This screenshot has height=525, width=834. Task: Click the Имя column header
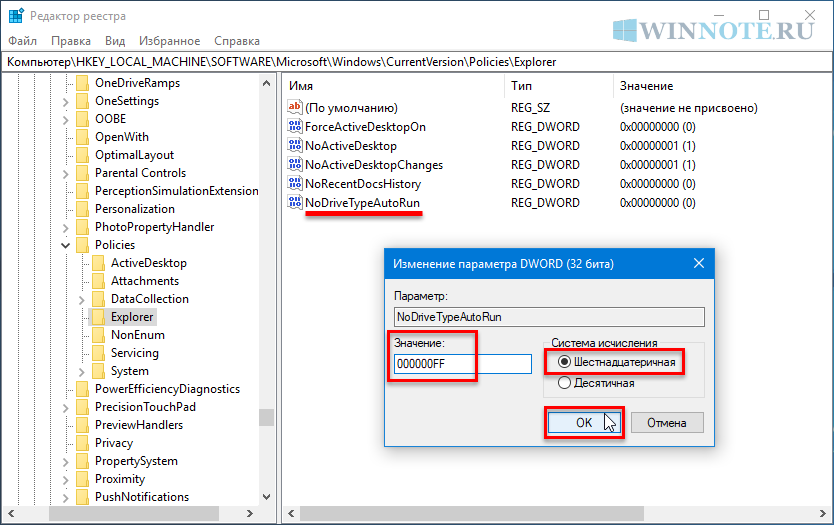[x=394, y=86]
